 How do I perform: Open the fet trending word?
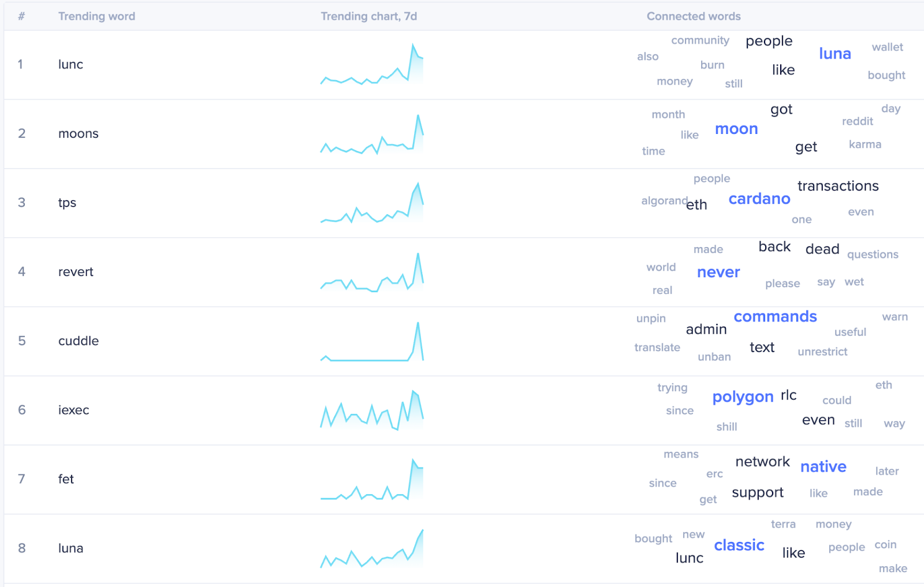click(66, 479)
